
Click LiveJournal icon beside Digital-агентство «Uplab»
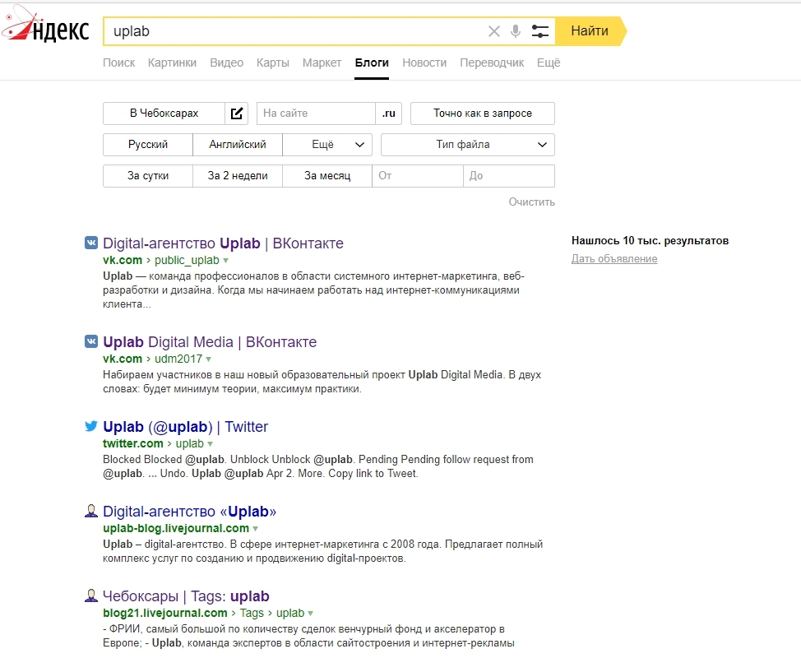coord(91,511)
